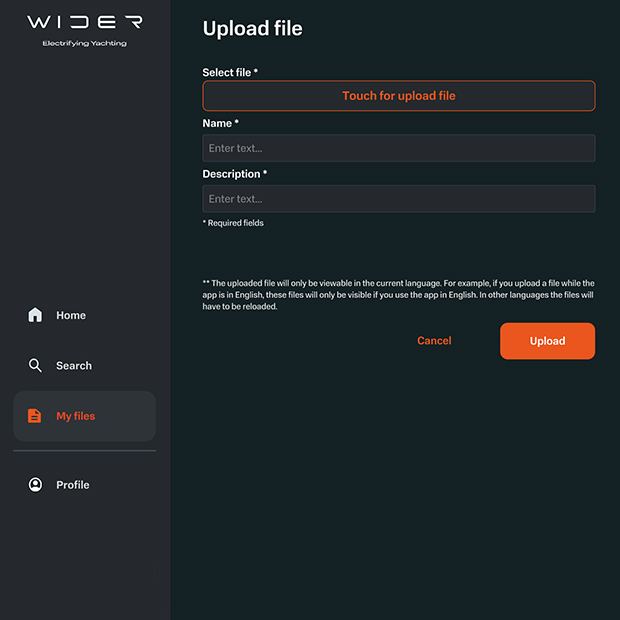Focus the Description text input field
620x620 pixels.
(x=398, y=199)
